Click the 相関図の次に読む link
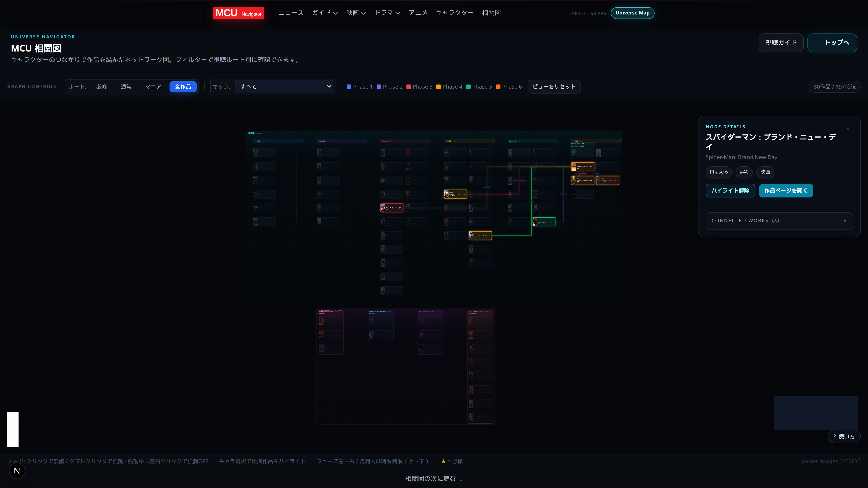 pos(434,479)
